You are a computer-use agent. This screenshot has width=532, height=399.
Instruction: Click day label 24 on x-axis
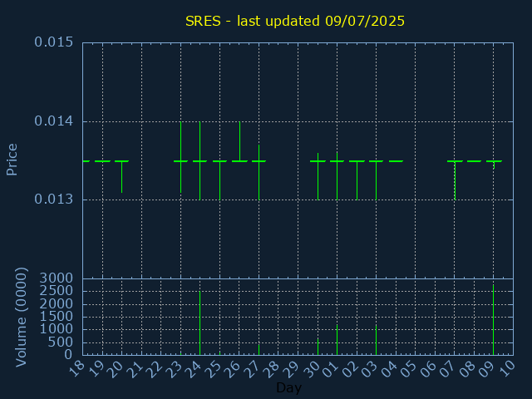tap(194, 369)
